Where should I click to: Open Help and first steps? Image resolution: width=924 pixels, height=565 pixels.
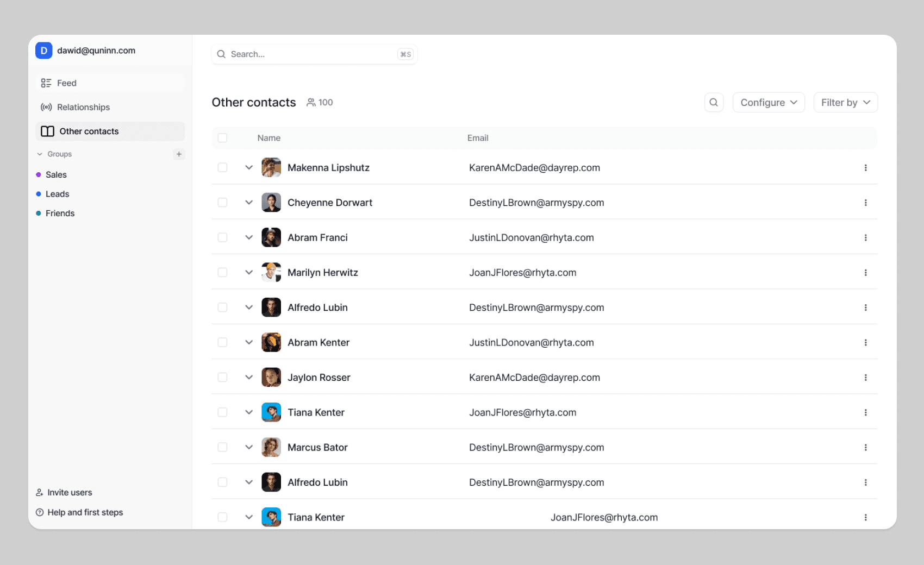85,512
